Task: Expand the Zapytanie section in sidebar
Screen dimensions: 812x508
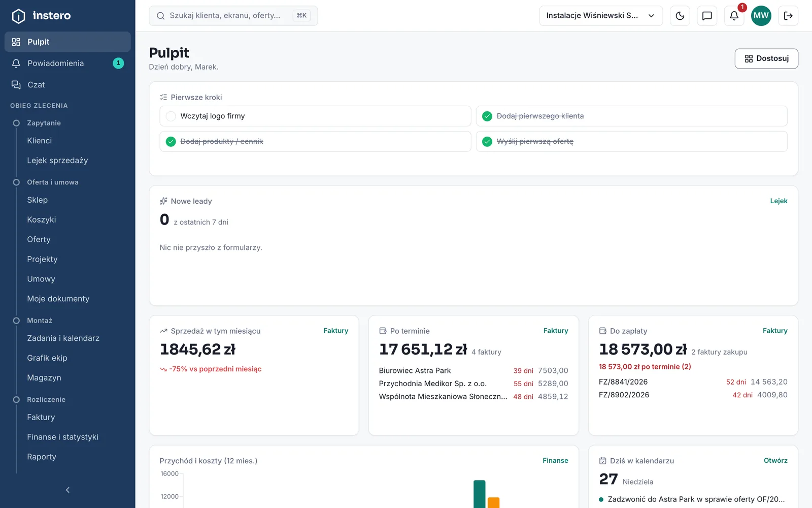Action: pos(44,123)
